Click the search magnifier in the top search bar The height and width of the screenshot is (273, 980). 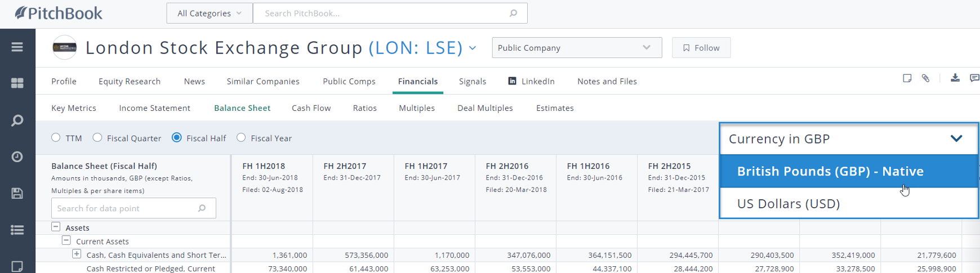pos(513,13)
